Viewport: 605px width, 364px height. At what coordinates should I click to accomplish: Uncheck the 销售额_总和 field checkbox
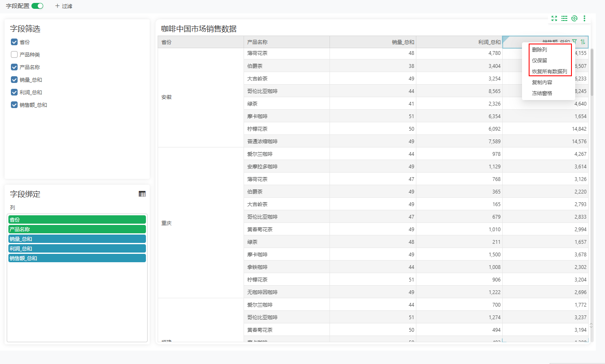[14, 105]
